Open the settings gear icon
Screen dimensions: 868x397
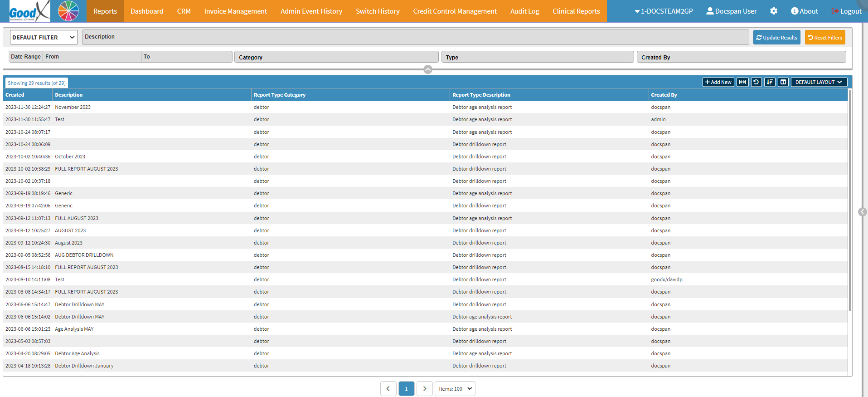(x=773, y=11)
